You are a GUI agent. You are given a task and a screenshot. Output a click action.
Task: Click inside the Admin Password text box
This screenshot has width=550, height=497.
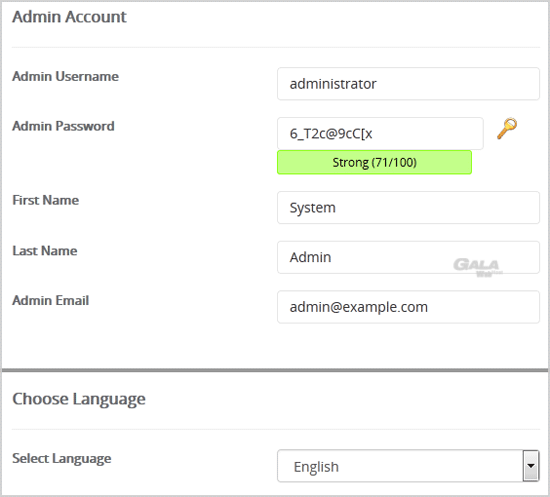click(380, 133)
